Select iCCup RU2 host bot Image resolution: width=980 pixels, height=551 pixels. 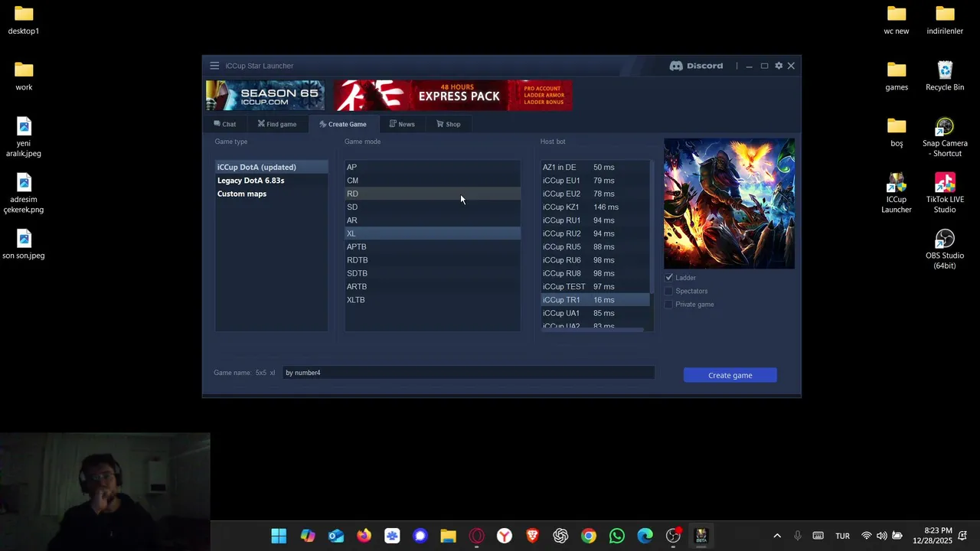(595, 233)
